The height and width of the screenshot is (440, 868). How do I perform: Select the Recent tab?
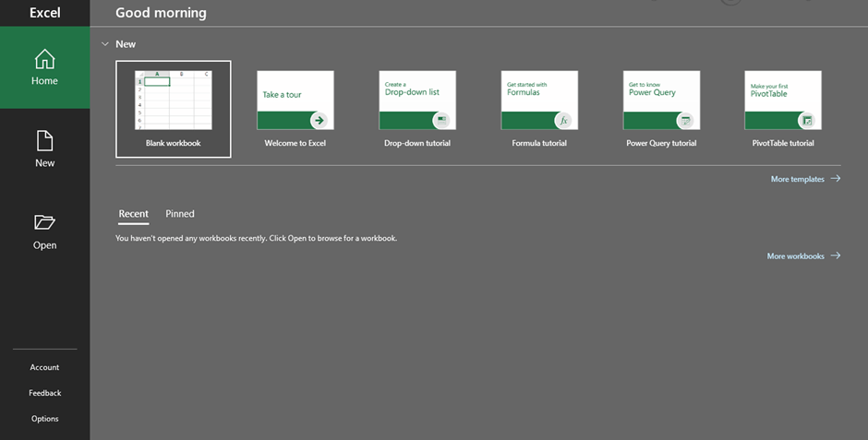[133, 214]
